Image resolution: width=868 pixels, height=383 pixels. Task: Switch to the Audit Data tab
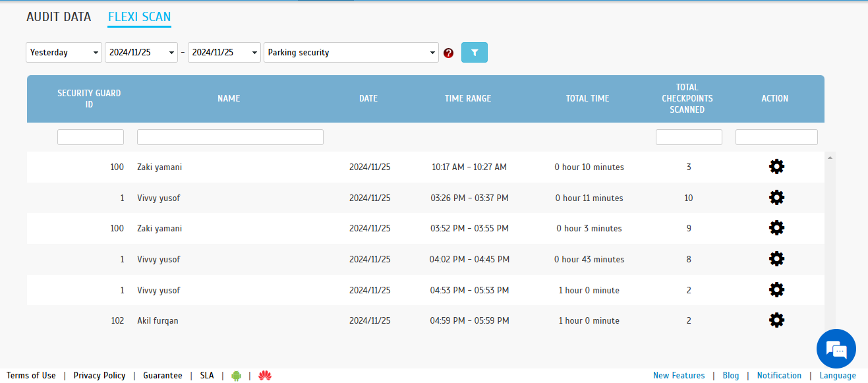click(x=59, y=17)
